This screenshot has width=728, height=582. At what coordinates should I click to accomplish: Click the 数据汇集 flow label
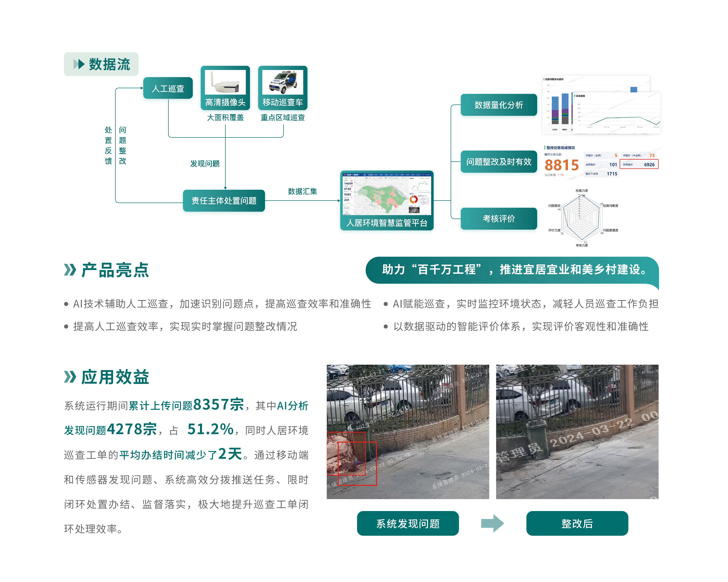click(x=302, y=191)
